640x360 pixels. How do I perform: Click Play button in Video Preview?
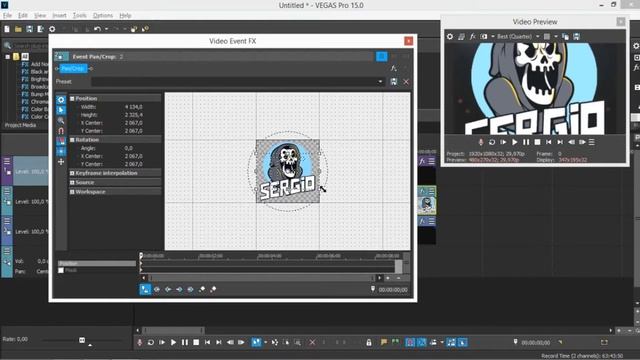pyautogui.click(x=515, y=142)
